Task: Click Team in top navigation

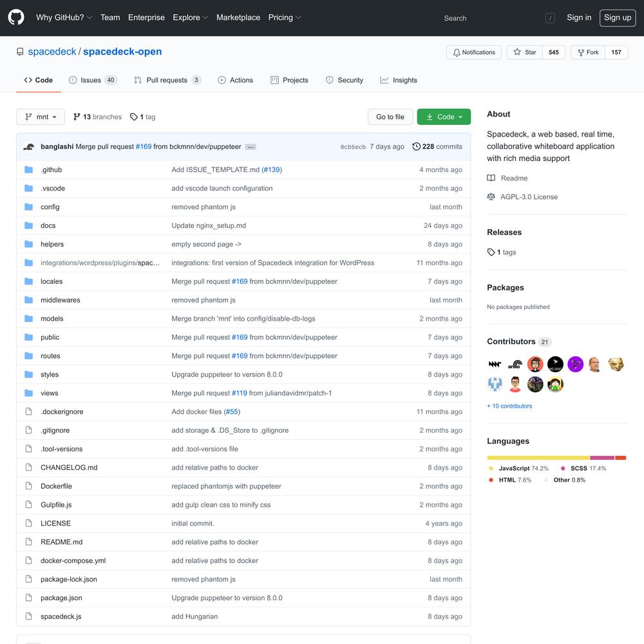Action: click(110, 17)
